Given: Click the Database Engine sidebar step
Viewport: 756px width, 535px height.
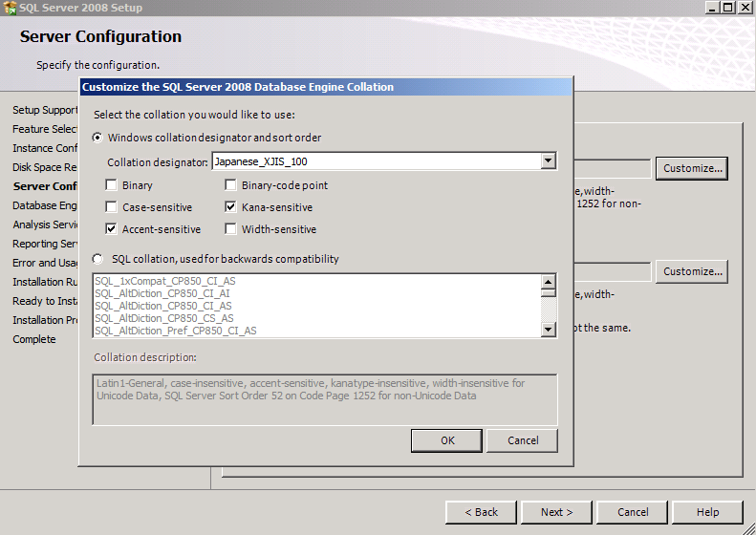Looking at the screenshot, I should click(x=45, y=205).
